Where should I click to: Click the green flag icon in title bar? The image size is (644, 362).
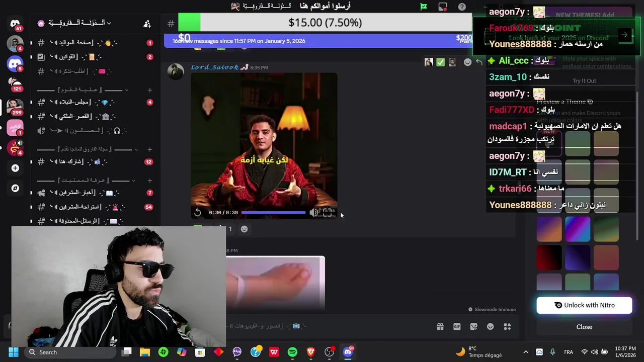point(424,7)
